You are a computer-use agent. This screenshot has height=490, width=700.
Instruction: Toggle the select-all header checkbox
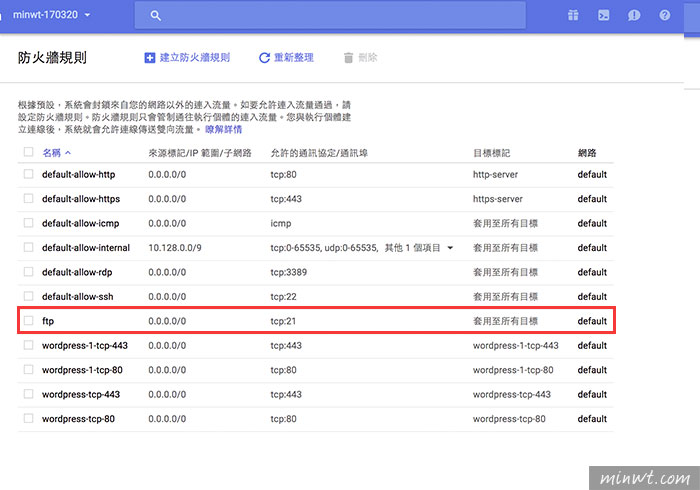pyautogui.click(x=28, y=152)
